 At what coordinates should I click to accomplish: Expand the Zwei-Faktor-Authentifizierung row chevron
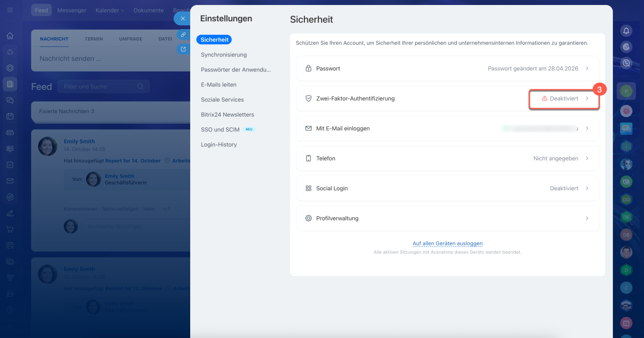point(587,99)
